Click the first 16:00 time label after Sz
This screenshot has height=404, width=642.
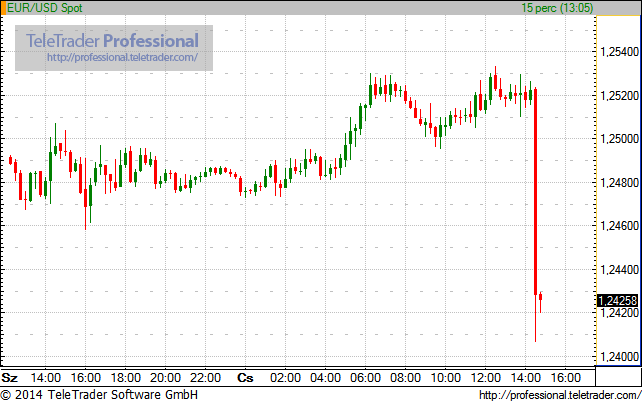click(x=86, y=377)
